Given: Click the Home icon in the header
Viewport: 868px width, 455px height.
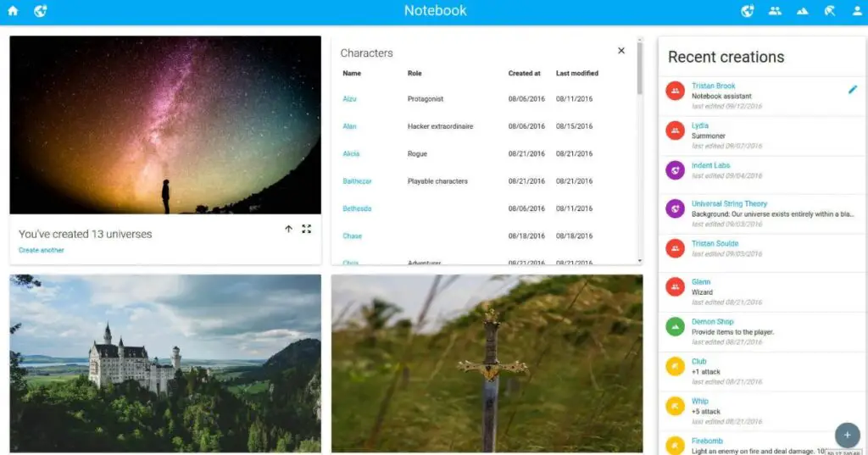Looking at the screenshot, I should (x=13, y=11).
